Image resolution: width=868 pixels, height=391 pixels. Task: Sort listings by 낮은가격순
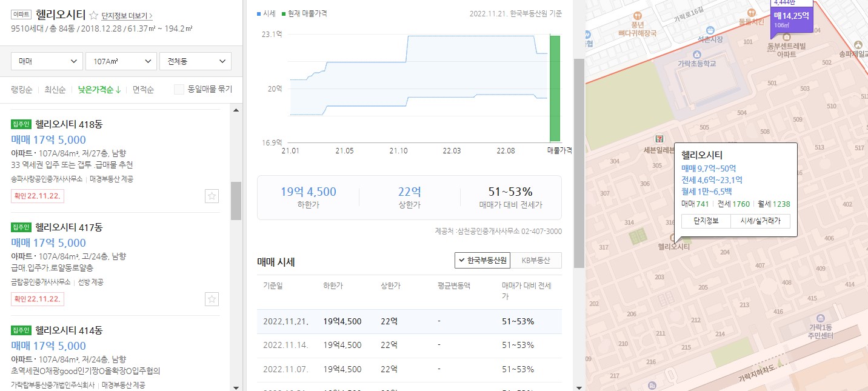tap(99, 90)
